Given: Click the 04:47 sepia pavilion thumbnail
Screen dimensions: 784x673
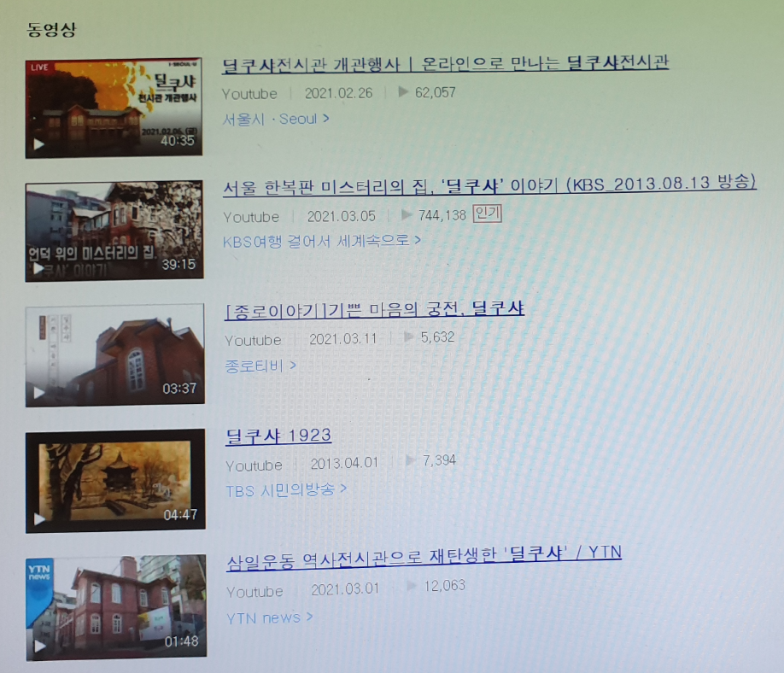Looking at the screenshot, I should [x=115, y=481].
